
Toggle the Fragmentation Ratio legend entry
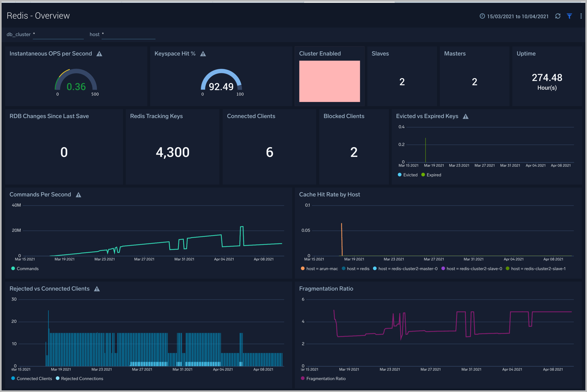coord(323,378)
